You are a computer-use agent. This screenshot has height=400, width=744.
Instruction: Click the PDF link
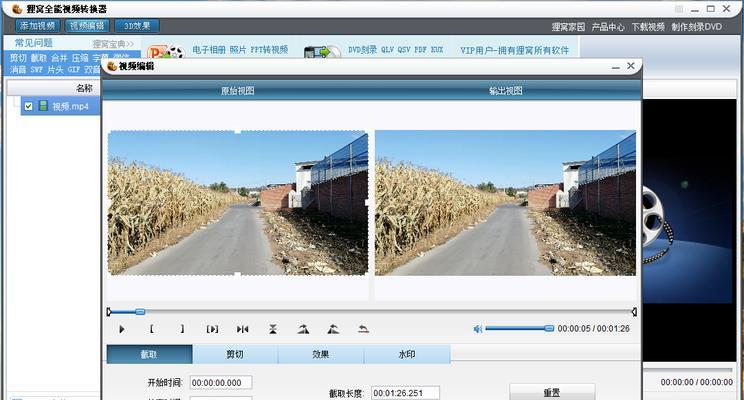click(x=420, y=49)
